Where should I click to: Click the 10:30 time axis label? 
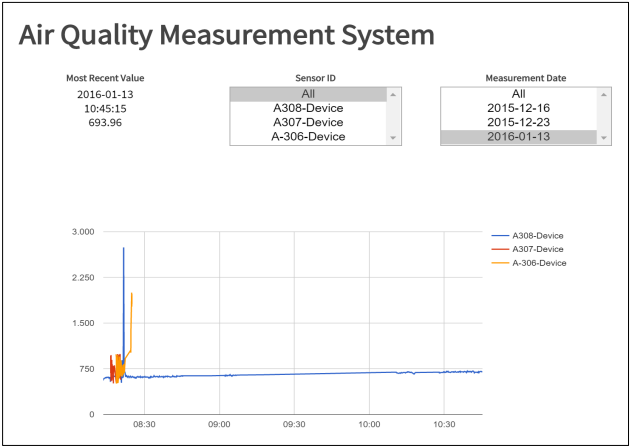click(444, 425)
